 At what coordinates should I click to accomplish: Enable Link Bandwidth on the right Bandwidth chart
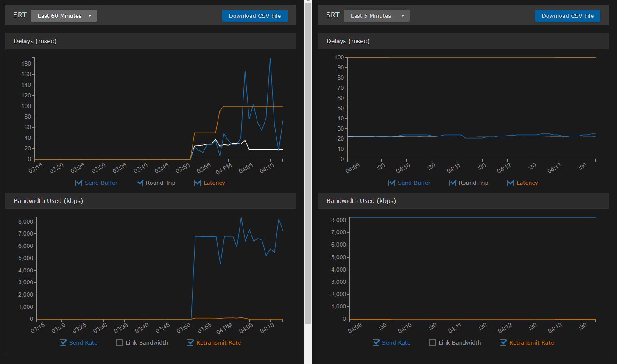433,342
